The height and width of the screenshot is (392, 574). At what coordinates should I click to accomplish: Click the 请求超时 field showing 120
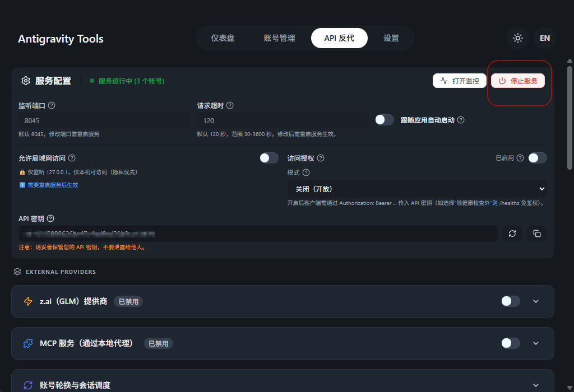[283, 120]
